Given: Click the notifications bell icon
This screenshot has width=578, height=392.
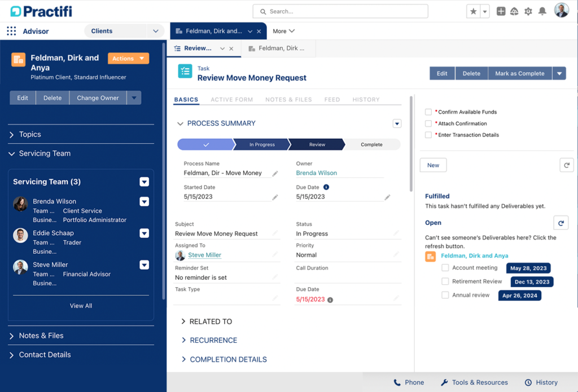Looking at the screenshot, I should coord(542,10).
